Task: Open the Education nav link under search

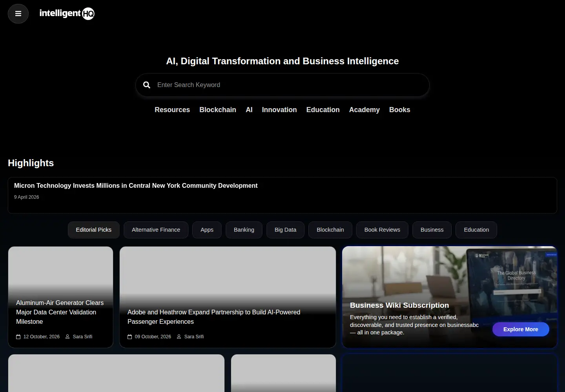Action: click(323, 110)
